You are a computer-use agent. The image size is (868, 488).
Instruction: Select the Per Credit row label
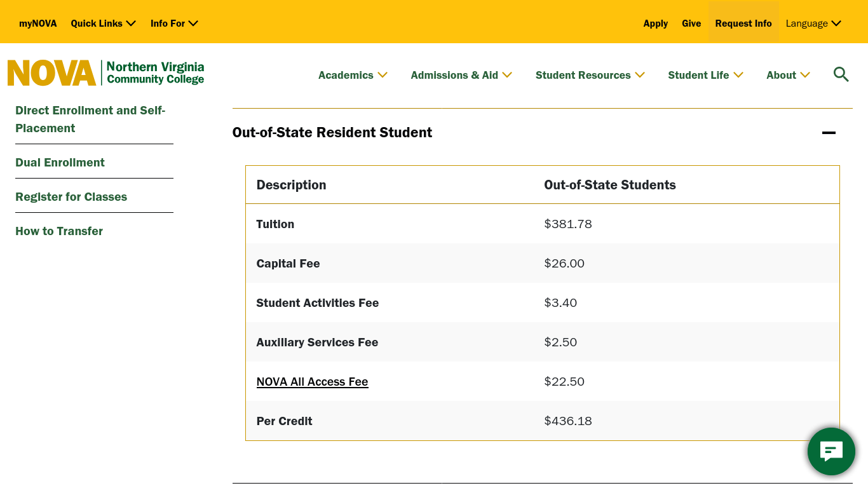pos(284,421)
